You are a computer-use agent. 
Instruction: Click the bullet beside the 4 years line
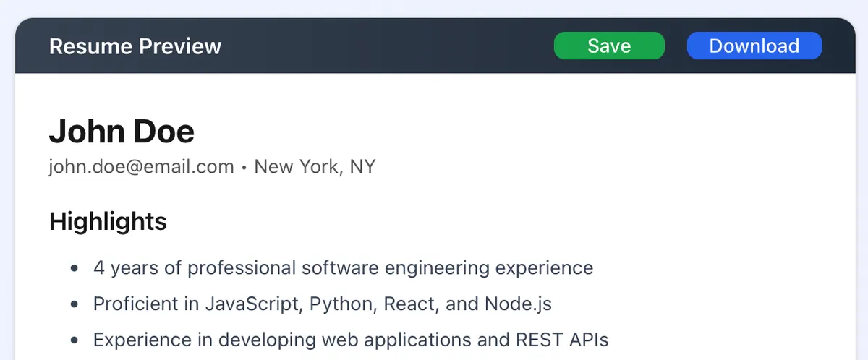point(75,269)
